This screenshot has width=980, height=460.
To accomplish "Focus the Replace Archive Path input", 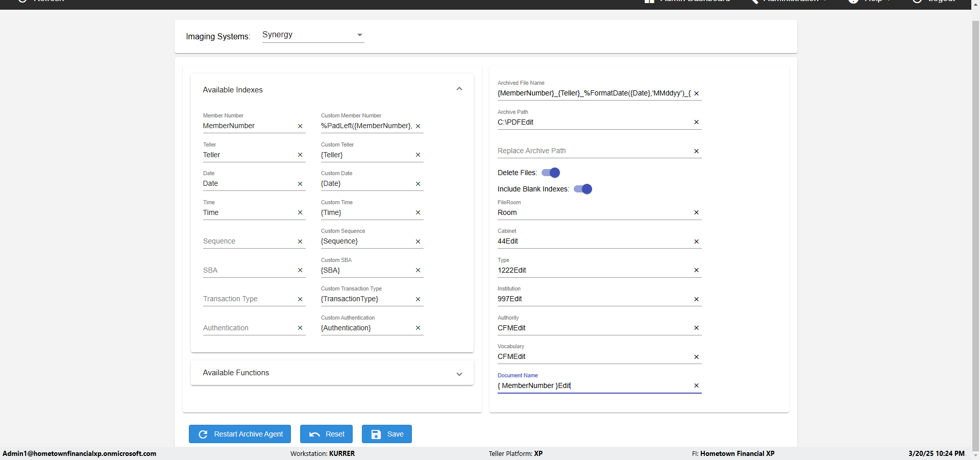I will pyautogui.click(x=592, y=151).
